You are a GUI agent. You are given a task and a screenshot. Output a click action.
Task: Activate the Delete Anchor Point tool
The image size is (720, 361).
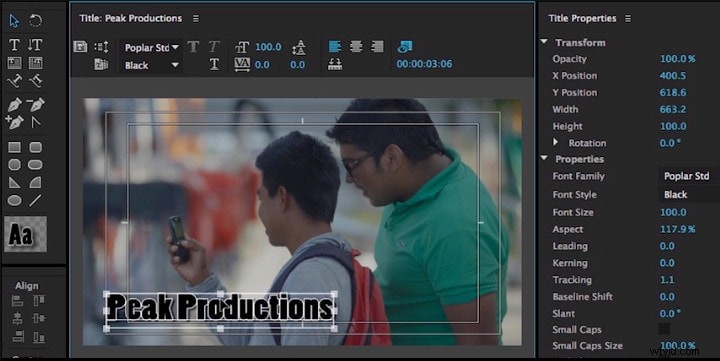pos(35,105)
